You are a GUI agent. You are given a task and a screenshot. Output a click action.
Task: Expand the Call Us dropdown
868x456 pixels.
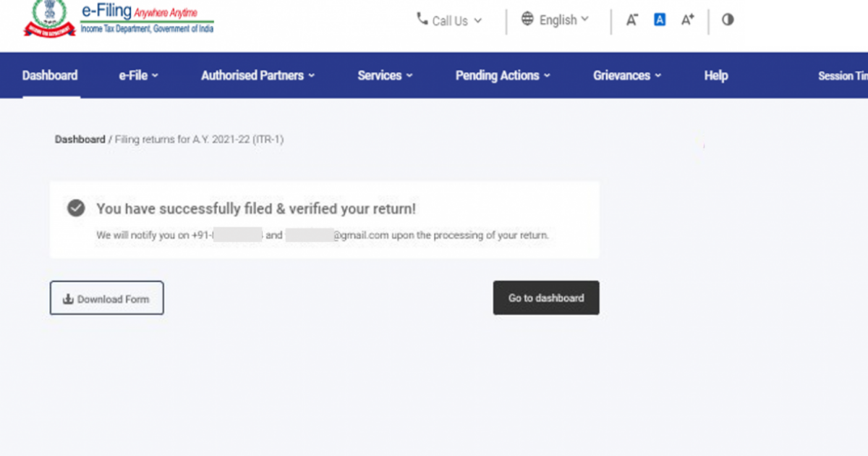448,21
